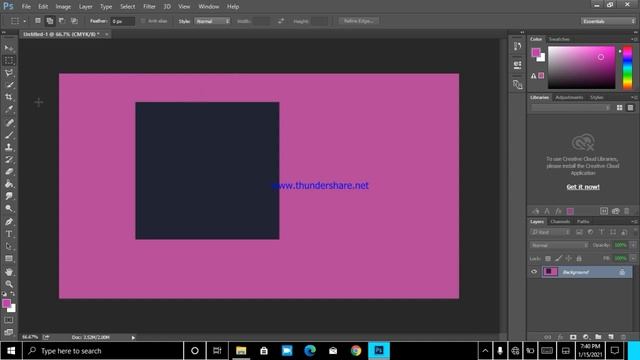Select the Crop tool
Image resolution: width=640 pixels, height=360 pixels.
(x=9, y=97)
